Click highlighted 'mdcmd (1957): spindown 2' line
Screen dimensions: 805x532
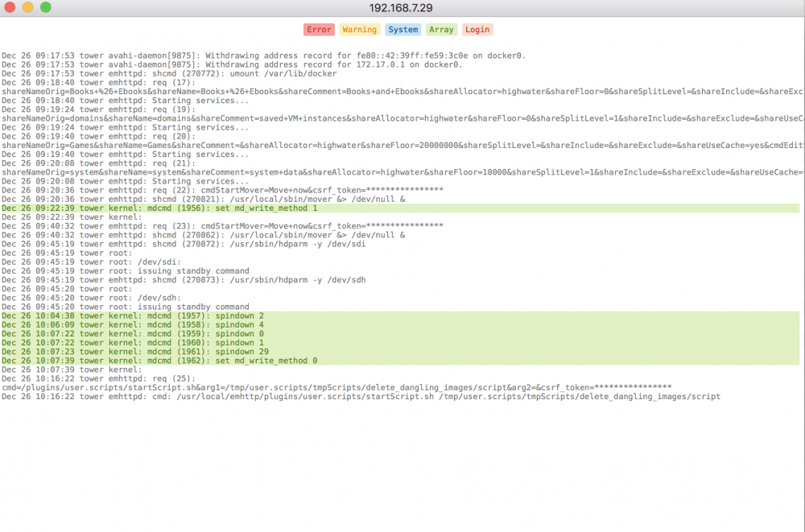[400, 315]
